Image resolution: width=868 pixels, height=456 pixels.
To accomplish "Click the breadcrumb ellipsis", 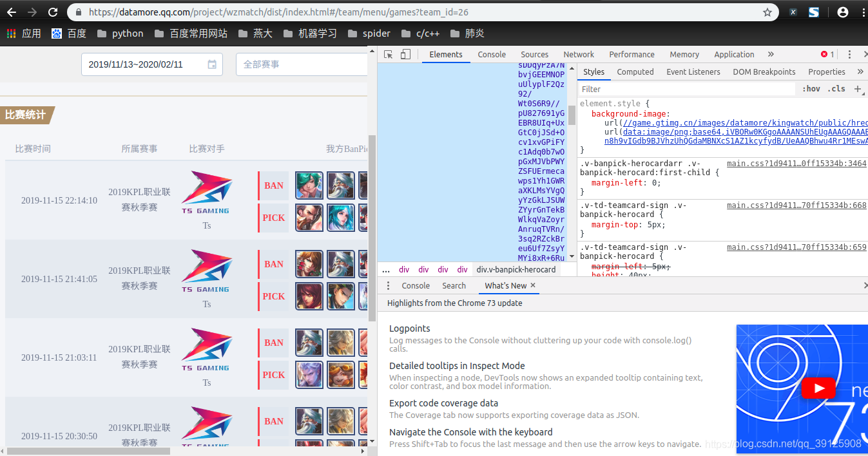I will (386, 270).
